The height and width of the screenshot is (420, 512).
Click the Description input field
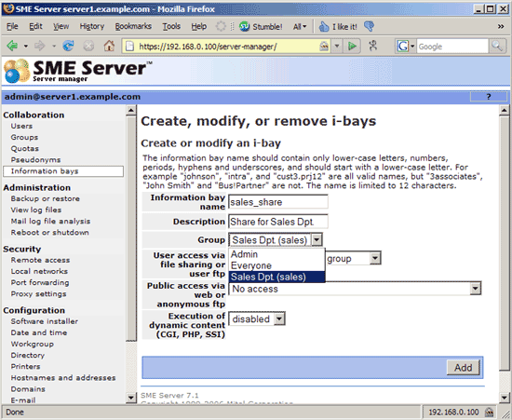pos(278,222)
